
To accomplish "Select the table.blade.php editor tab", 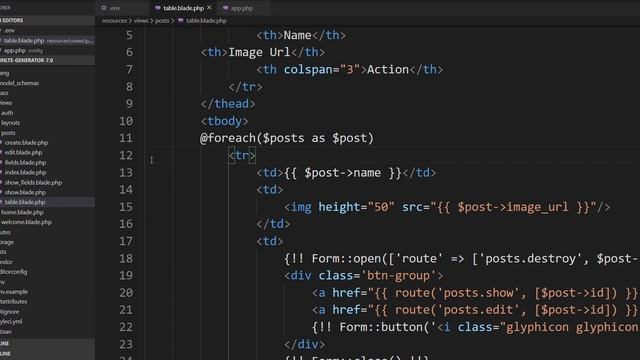I will [183, 8].
